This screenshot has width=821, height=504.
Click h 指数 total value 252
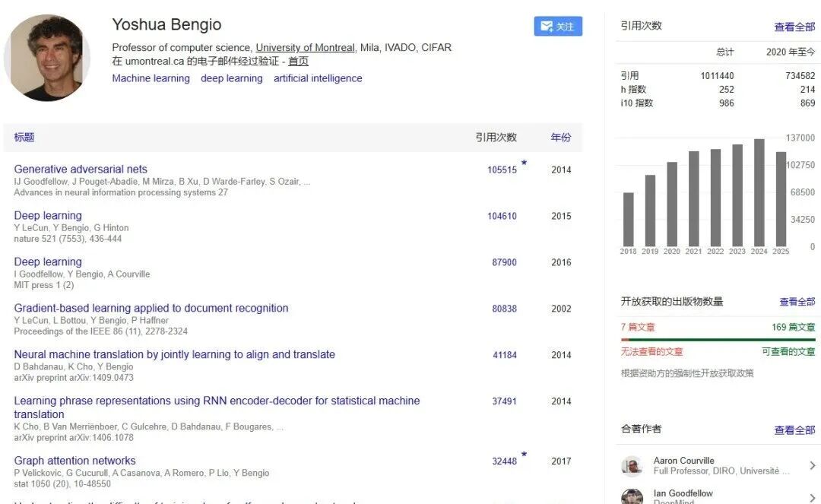coord(726,90)
